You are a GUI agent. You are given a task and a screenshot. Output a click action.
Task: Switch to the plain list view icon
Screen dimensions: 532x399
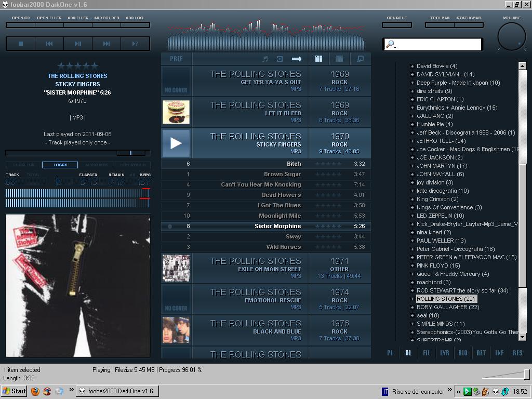[x=339, y=59]
